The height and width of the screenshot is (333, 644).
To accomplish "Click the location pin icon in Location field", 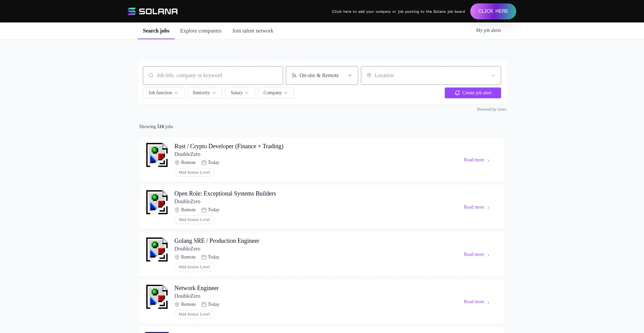I will tap(369, 75).
